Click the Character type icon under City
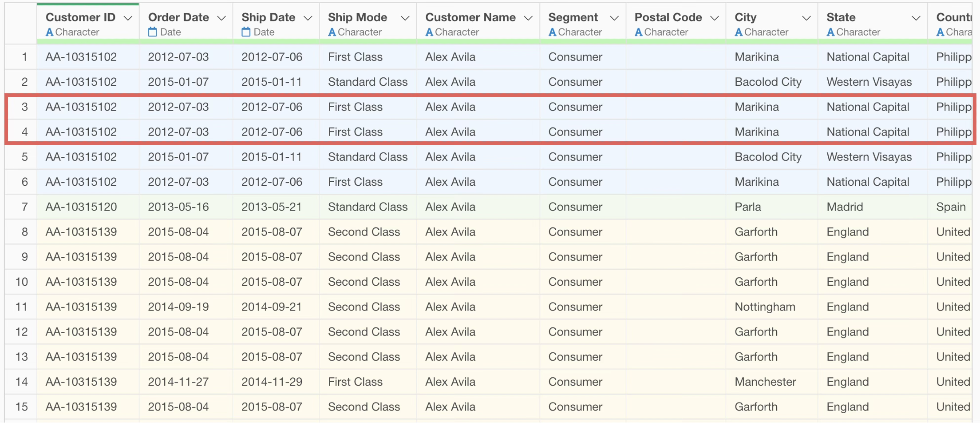 coord(739,32)
